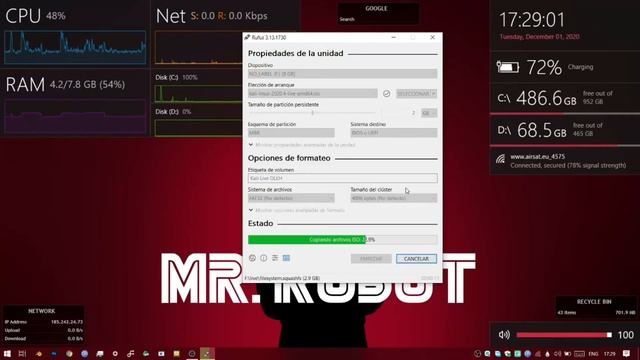Click the battery icon in the widget
This screenshot has width=640, height=360.
tap(508, 67)
